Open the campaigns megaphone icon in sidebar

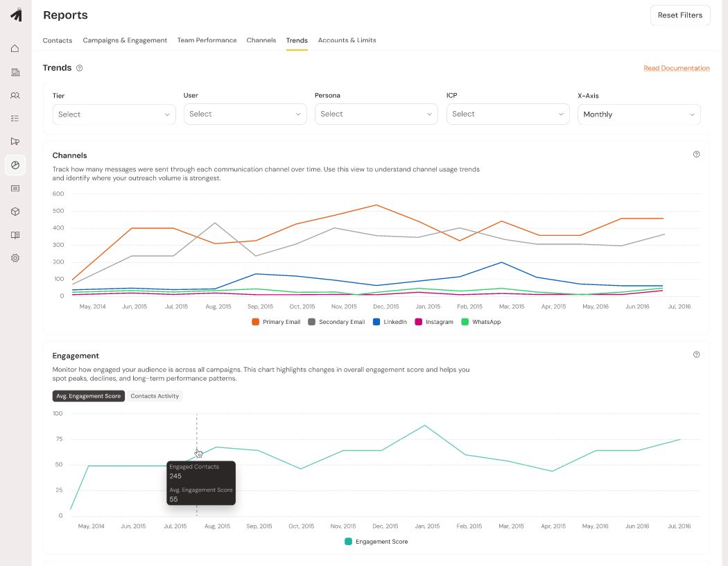click(15, 141)
